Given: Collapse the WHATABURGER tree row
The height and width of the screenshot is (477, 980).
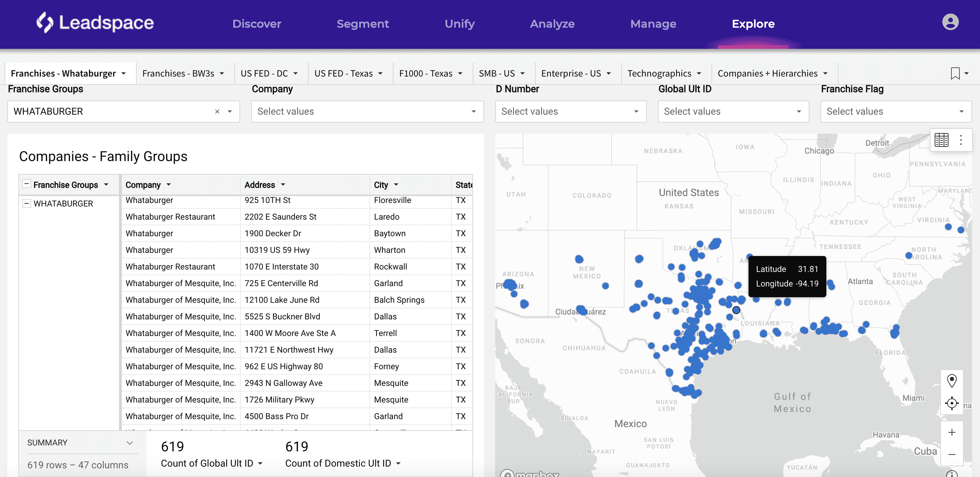Looking at the screenshot, I should pyautogui.click(x=27, y=203).
